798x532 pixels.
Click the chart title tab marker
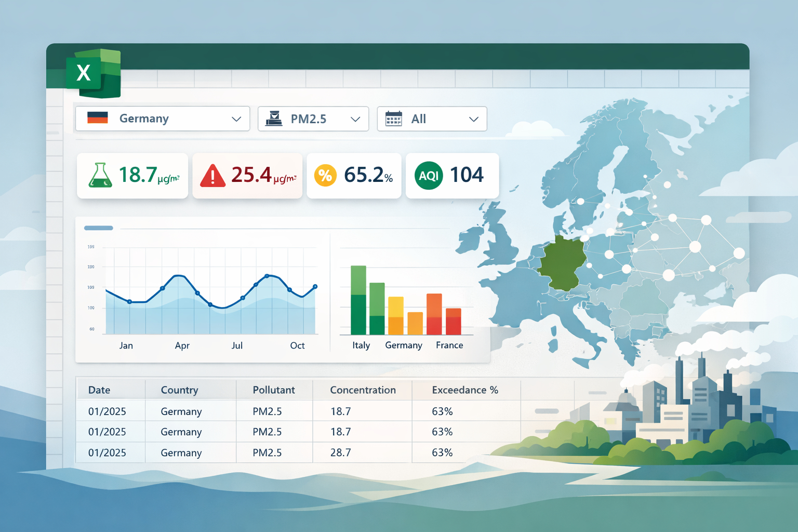[99, 228]
